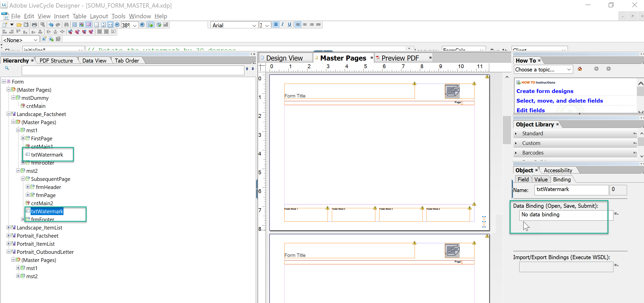Switch to PDF Structure tab
Image resolution: width=644 pixels, height=303 pixels.
(56, 61)
